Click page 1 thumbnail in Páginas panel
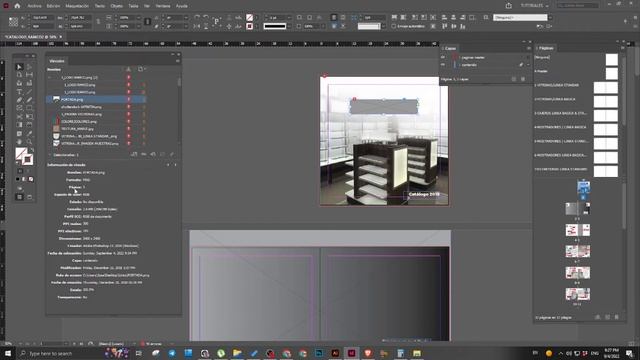Screen dimensions: 640x360 (583, 187)
